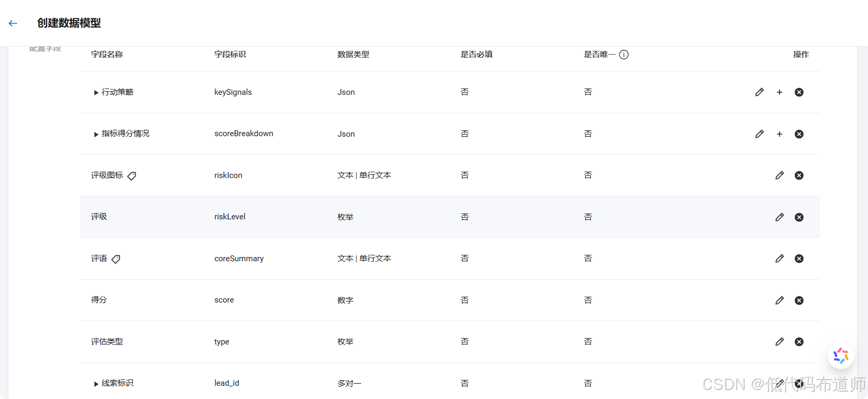Expand the 行动策略 row
This screenshot has width=868, height=399.
(96, 93)
